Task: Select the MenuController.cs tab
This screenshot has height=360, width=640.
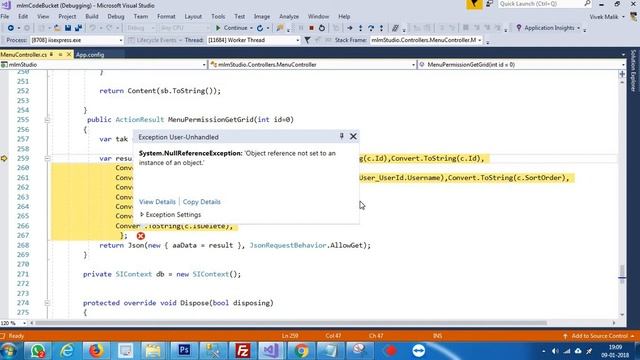Action: pos(24,55)
